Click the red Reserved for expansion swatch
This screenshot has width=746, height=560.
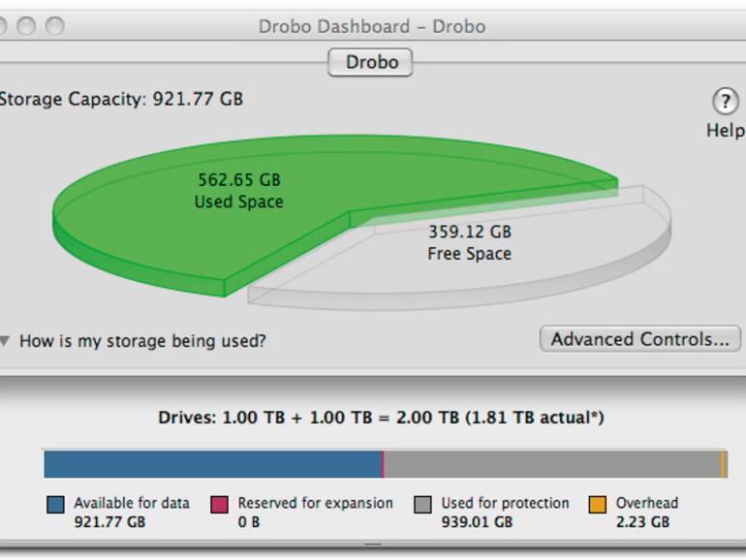(x=220, y=504)
